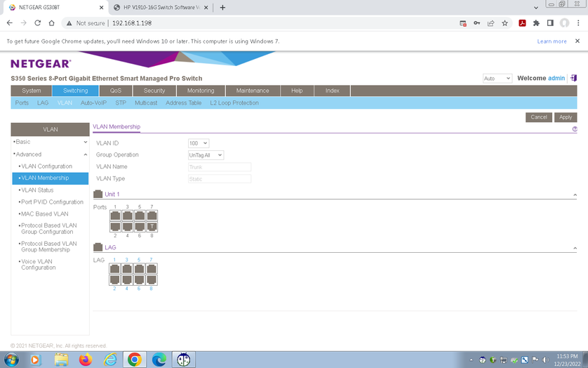Collapse the Unit 1 section
The width and height of the screenshot is (588, 368).
point(575,195)
